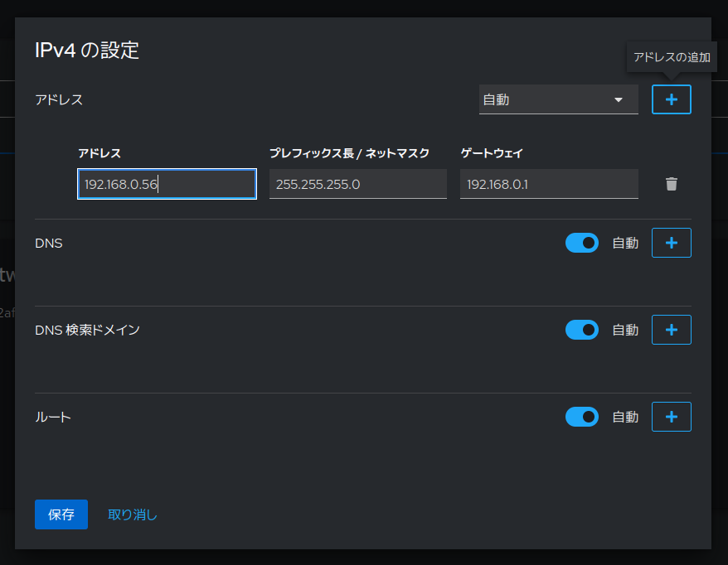This screenshot has height=565, width=728.
Task: Toggle the DNS 検索ドメイン 自動 switch
Action: (582, 330)
